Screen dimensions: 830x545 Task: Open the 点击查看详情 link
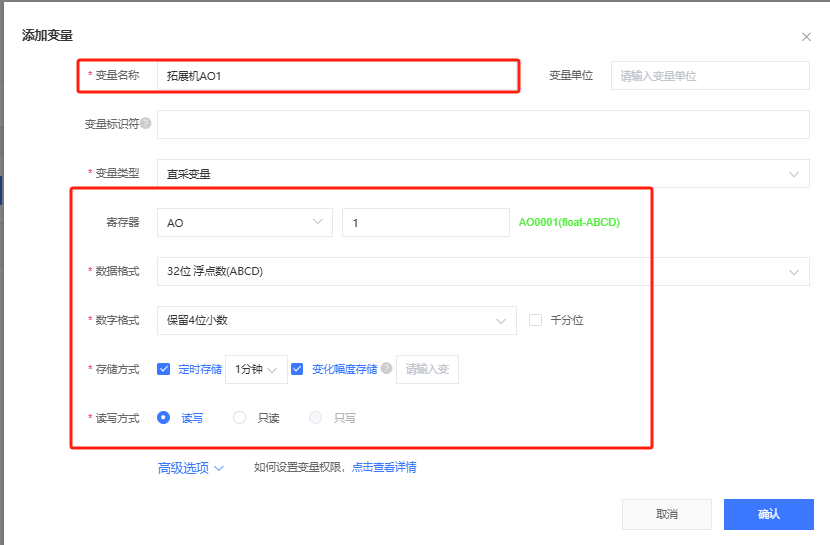pyautogui.click(x=384, y=467)
